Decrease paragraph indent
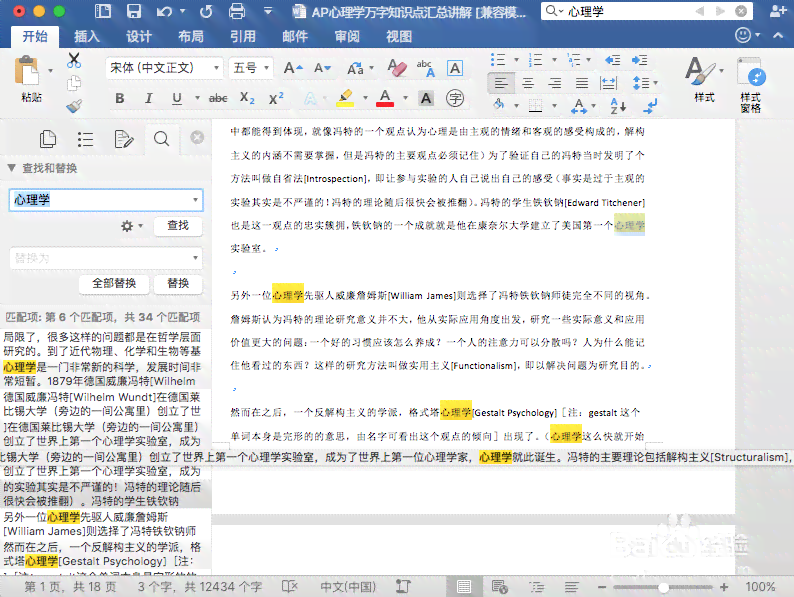Screen dimensions: 794x597 (x=613, y=60)
